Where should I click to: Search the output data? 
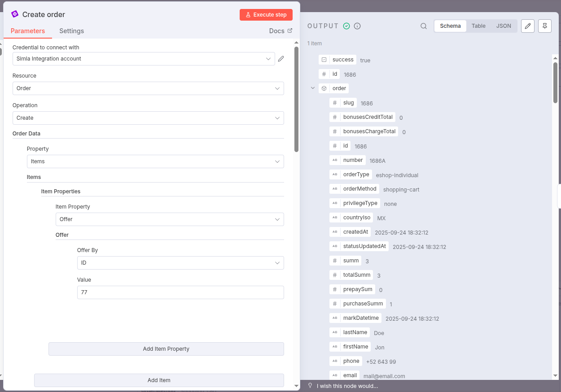pyautogui.click(x=424, y=26)
